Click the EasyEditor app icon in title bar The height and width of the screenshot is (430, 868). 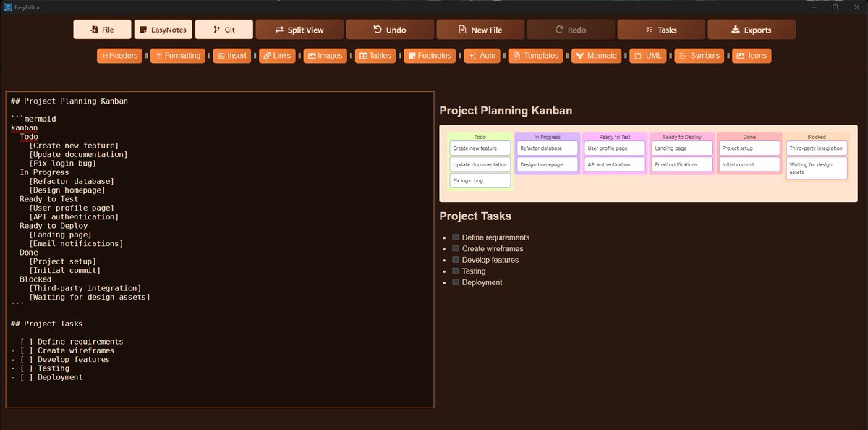point(7,7)
